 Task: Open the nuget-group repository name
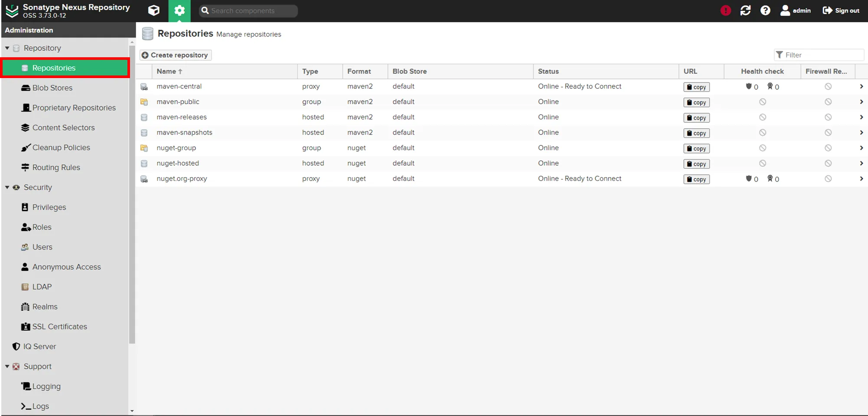[176, 148]
